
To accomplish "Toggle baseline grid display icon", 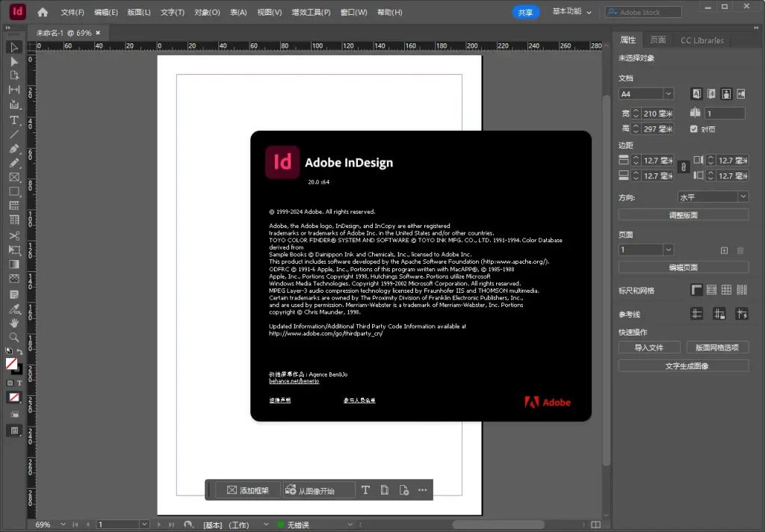I will [712, 290].
